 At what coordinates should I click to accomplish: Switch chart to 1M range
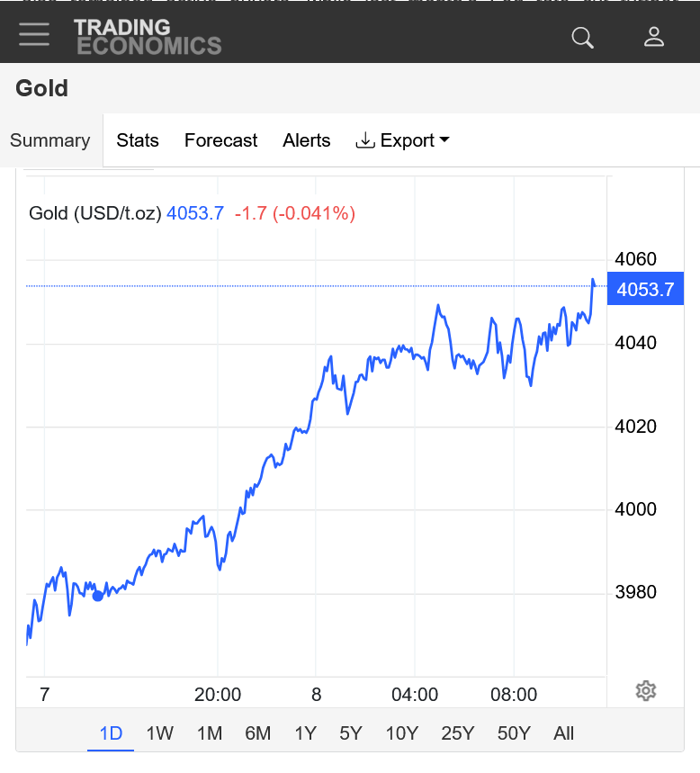click(x=209, y=733)
